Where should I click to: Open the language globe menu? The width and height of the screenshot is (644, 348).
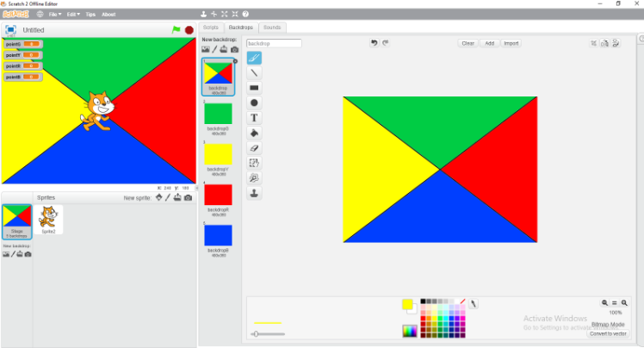(x=40, y=14)
